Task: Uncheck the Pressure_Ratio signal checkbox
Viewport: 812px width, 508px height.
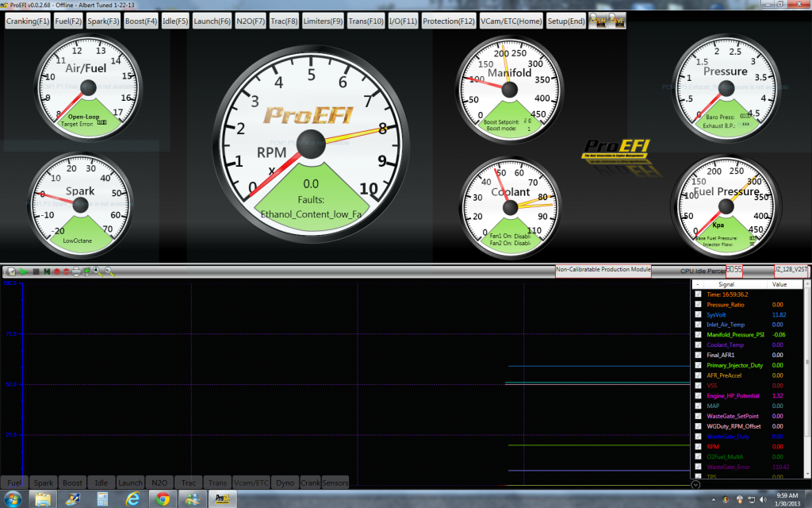Action: point(698,304)
